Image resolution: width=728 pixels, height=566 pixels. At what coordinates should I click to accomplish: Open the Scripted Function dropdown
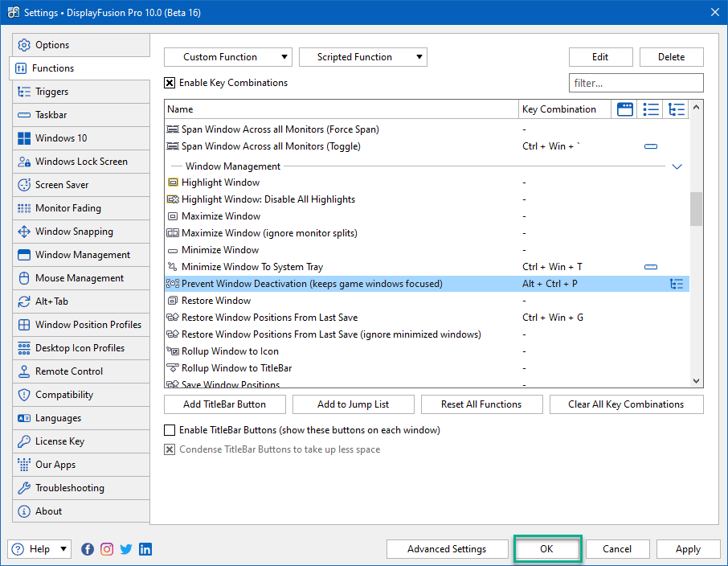(363, 57)
